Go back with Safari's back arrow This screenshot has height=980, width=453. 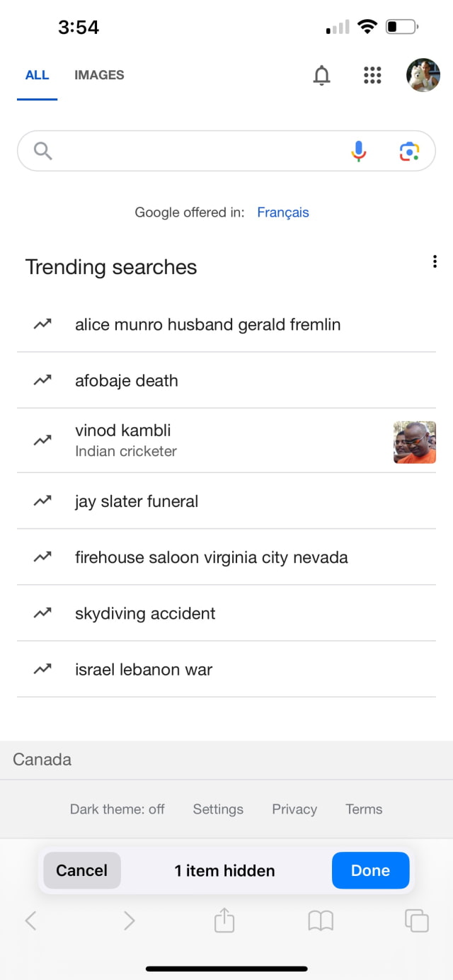point(30,921)
